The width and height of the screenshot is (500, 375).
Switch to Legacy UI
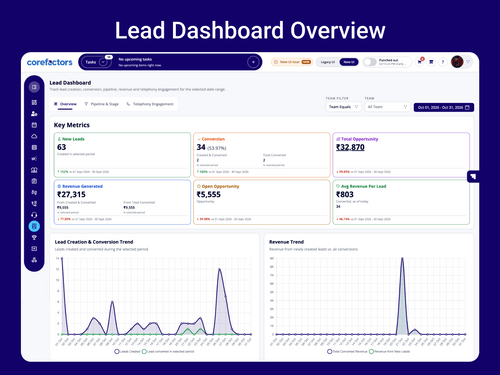tap(328, 62)
